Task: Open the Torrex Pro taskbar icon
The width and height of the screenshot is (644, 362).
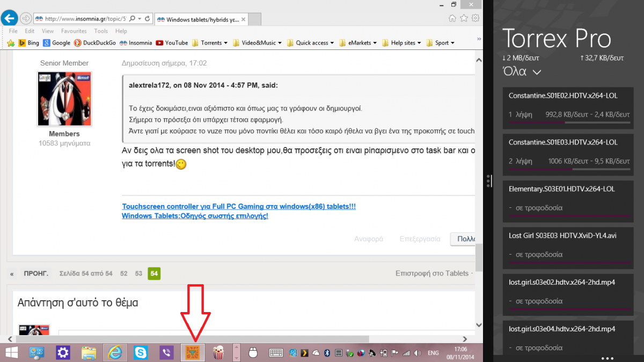Action: 193,353
